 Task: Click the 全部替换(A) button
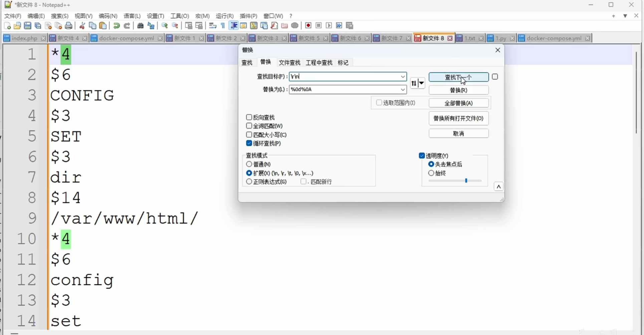[459, 103]
